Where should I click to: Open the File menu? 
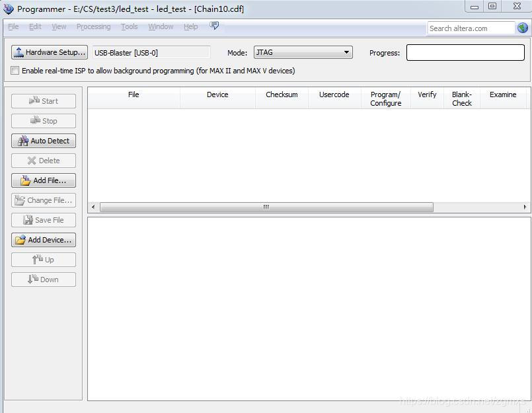pyautogui.click(x=13, y=26)
